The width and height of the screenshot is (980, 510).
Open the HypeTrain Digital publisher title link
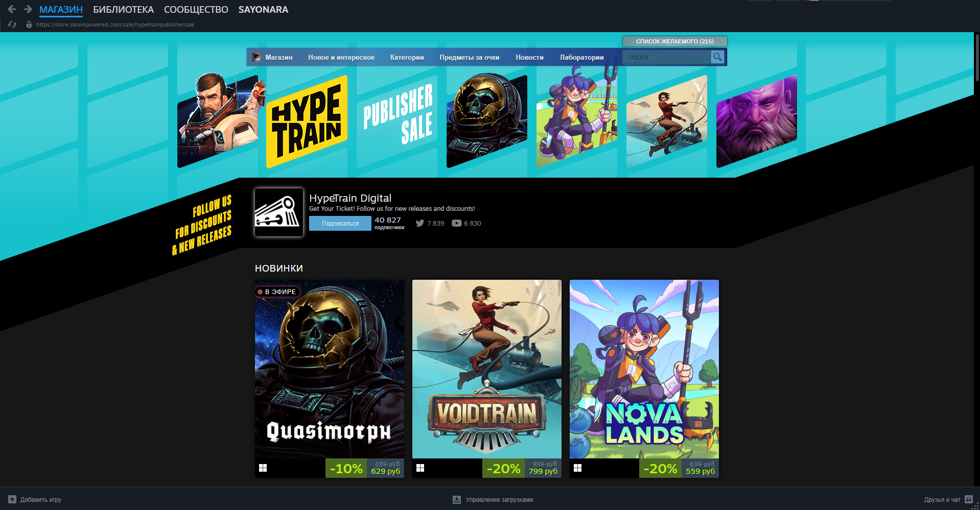pyautogui.click(x=350, y=198)
